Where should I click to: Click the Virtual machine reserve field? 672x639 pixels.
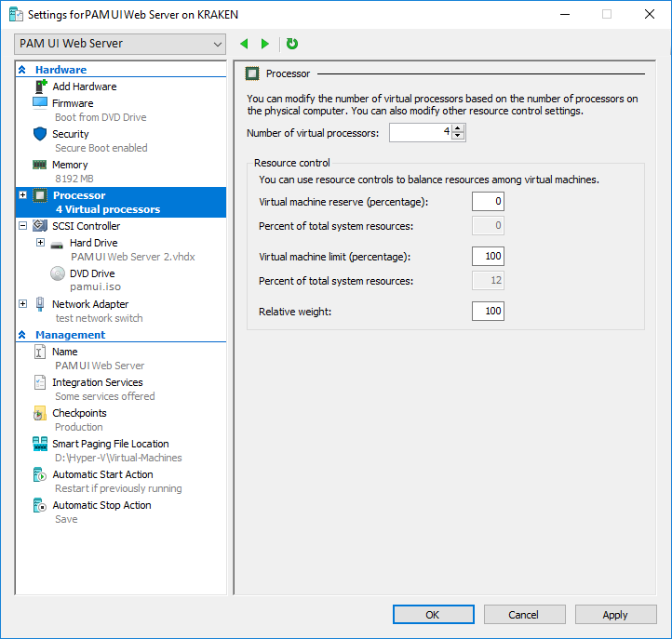point(488,201)
